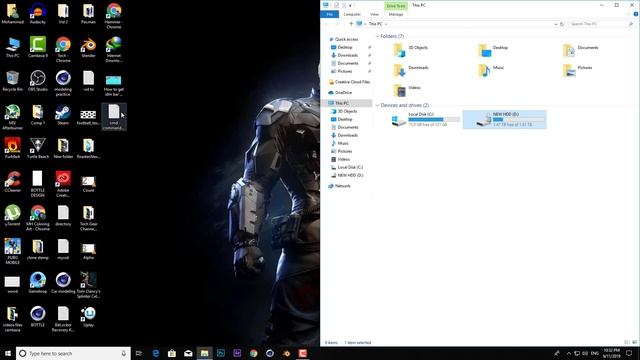The height and width of the screenshot is (360, 640).
Task: Click Cortana microphone in search box
Action: 124,353
